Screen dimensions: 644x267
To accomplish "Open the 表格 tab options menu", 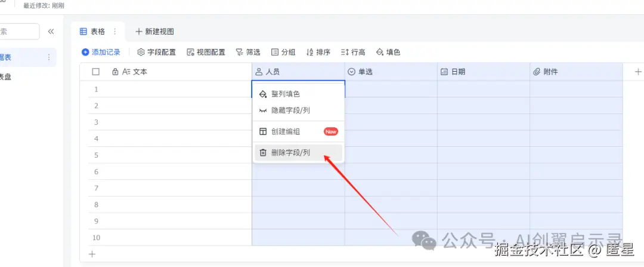I will click(115, 31).
